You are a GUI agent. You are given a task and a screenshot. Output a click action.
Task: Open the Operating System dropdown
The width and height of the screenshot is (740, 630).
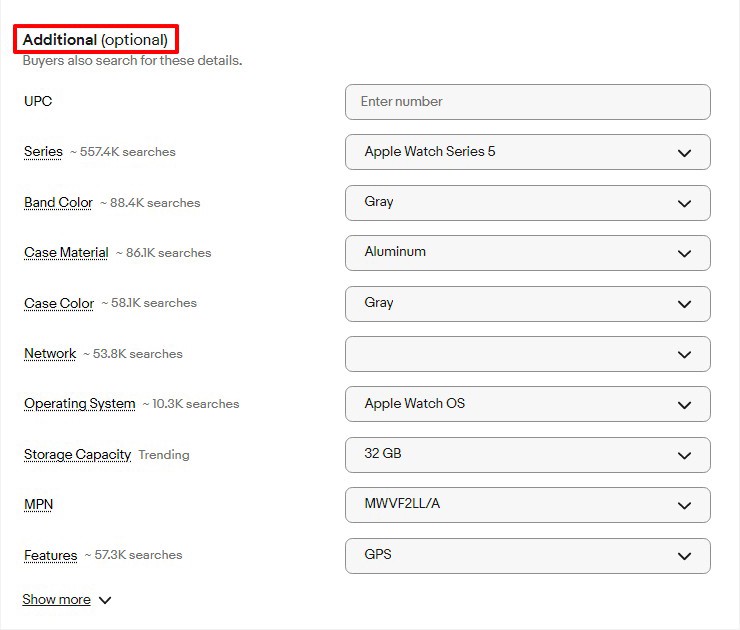pyautogui.click(x=528, y=404)
